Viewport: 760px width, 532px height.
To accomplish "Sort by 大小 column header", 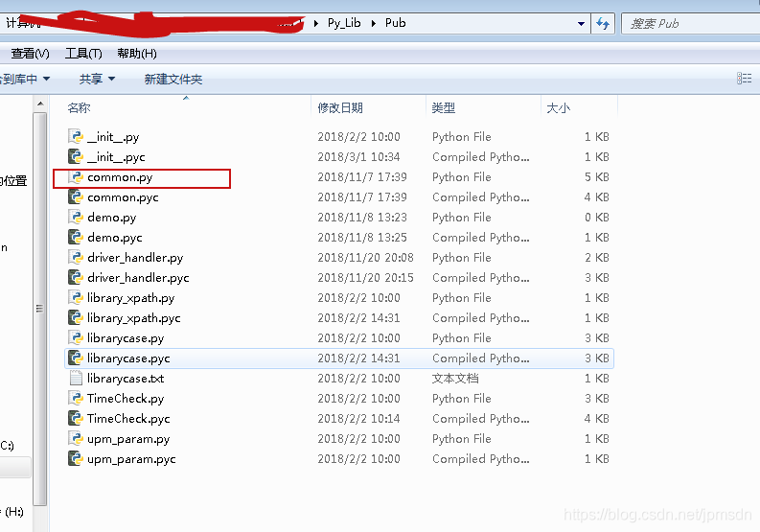I will coord(559,107).
